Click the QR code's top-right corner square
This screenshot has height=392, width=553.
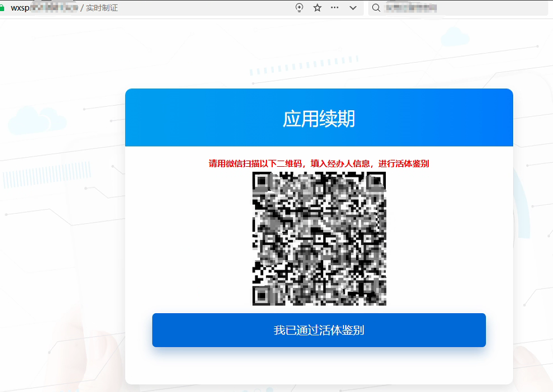377,181
